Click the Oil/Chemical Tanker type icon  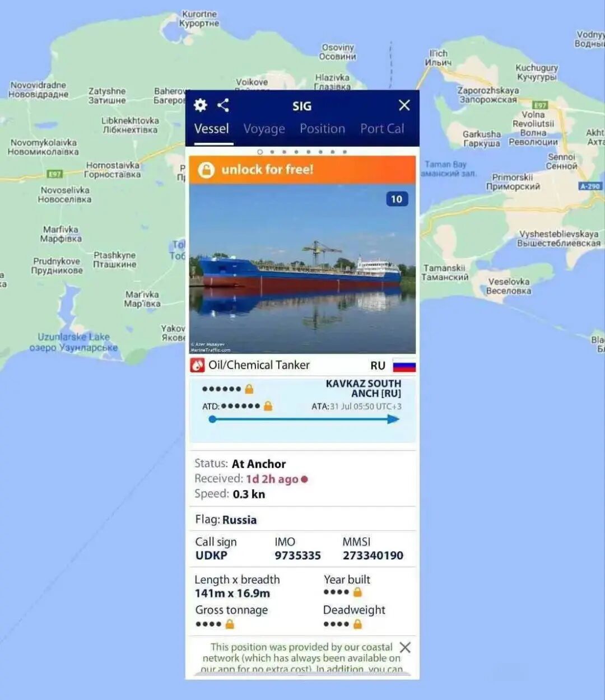[x=197, y=365]
